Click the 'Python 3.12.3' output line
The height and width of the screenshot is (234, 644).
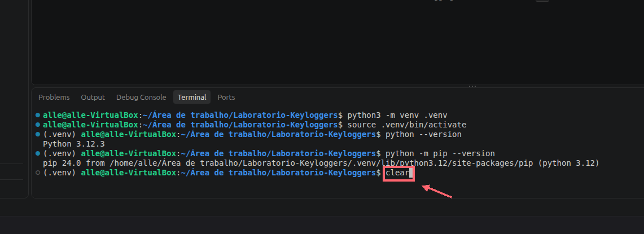74,144
